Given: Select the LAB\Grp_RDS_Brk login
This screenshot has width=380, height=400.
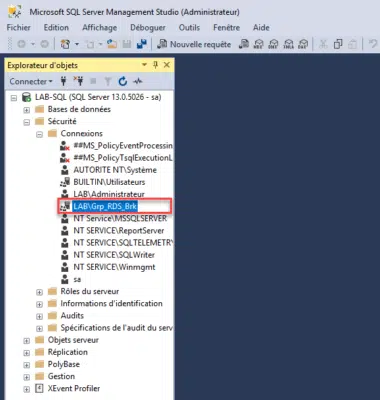Looking at the screenshot, I should (105, 206).
